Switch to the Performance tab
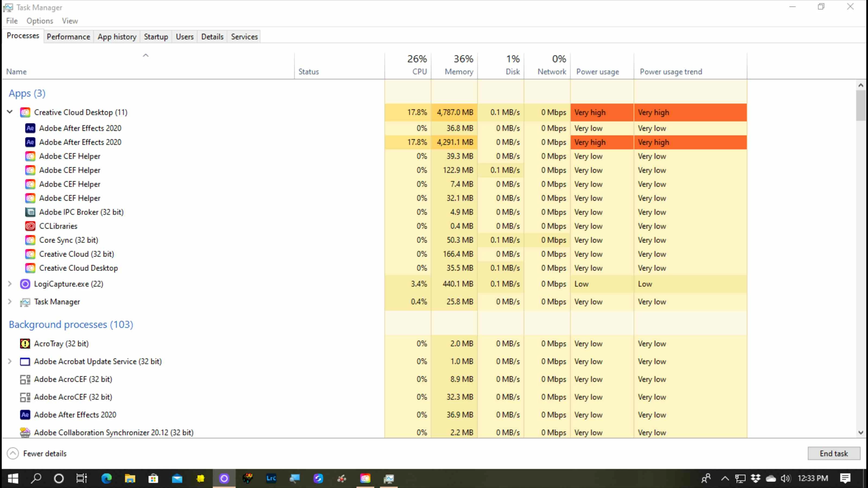Viewport: 868px width, 488px height. (68, 37)
